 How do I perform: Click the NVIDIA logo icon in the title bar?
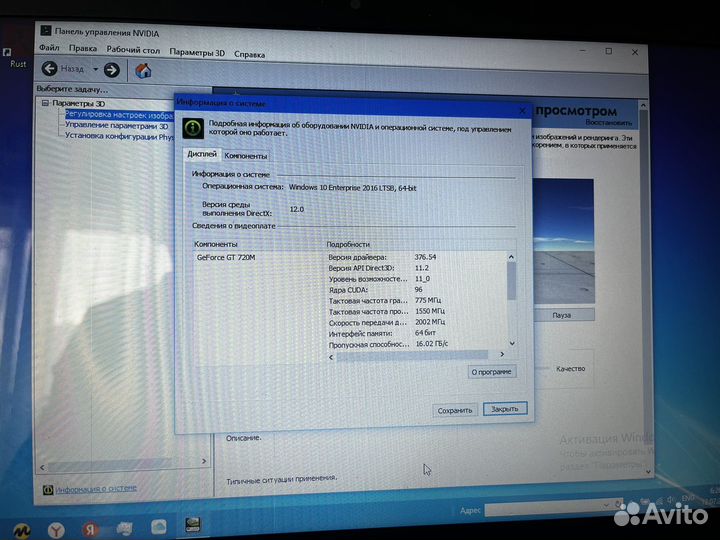pyautogui.click(x=45, y=30)
